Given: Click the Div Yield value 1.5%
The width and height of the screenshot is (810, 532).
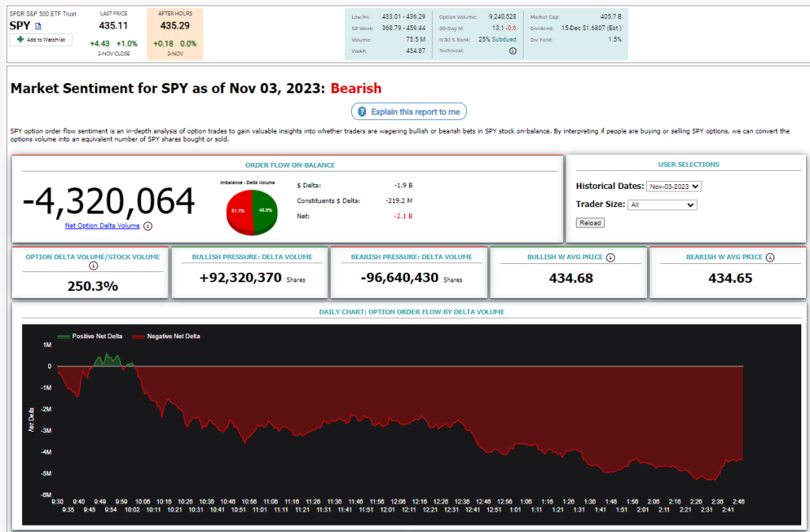Looking at the screenshot, I should click(615, 40).
